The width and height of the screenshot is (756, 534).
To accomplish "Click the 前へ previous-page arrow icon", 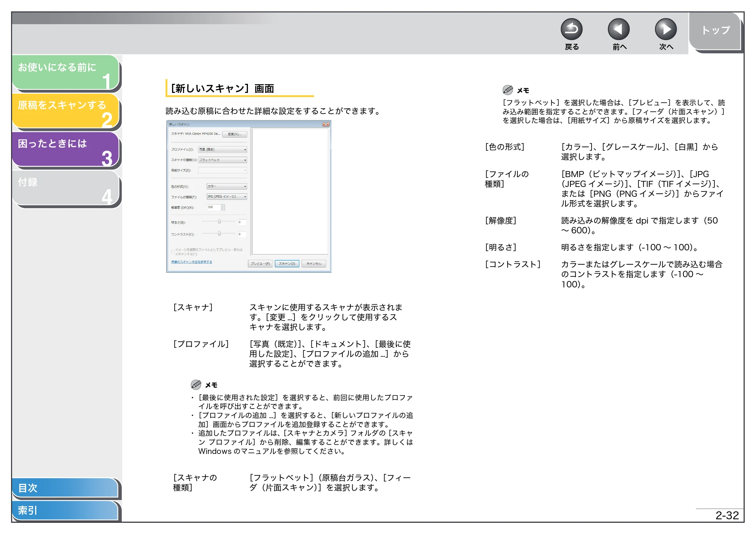I will 618,29.
